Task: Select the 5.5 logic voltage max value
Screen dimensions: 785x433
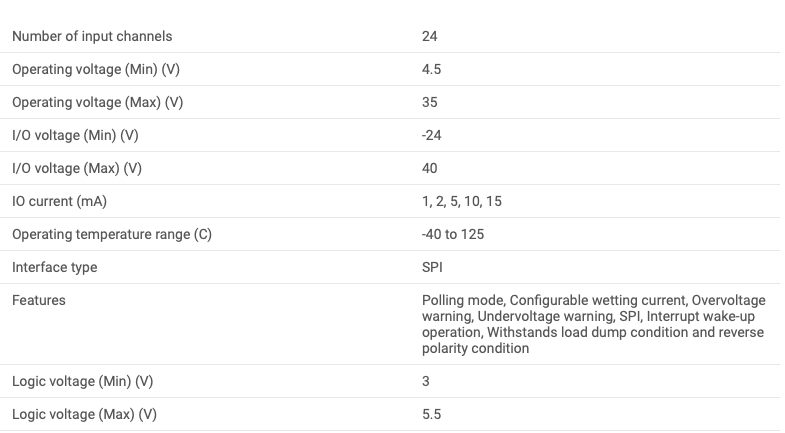Action: pos(432,415)
